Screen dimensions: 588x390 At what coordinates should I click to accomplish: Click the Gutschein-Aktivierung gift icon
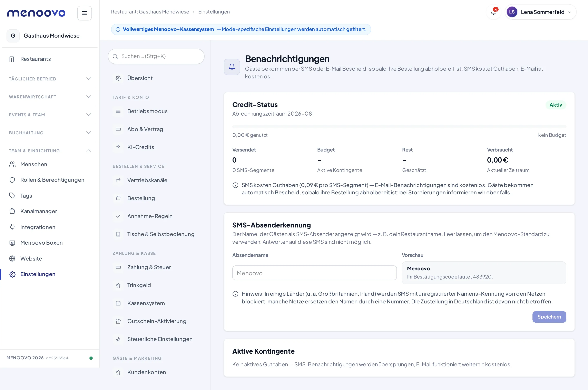click(x=118, y=321)
